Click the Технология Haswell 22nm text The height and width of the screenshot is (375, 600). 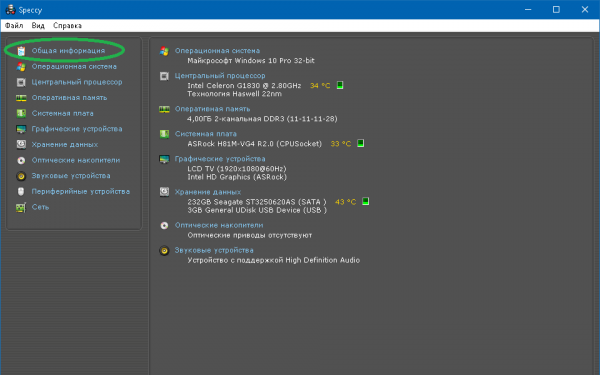(x=234, y=94)
